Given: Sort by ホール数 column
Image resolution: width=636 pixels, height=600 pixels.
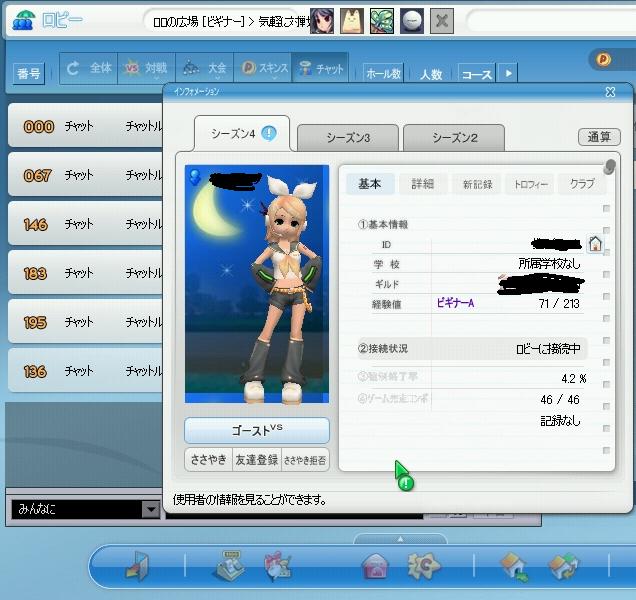Looking at the screenshot, I should pos(383,73).
